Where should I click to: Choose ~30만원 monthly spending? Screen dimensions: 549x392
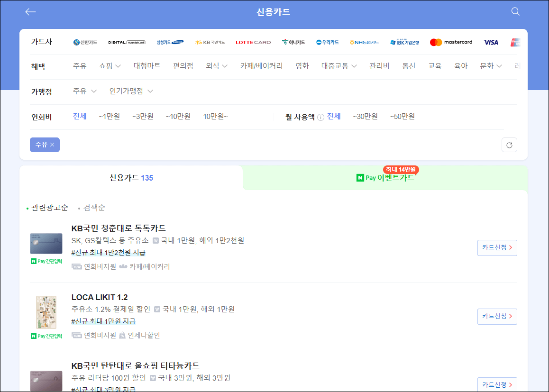click(365, 116)
